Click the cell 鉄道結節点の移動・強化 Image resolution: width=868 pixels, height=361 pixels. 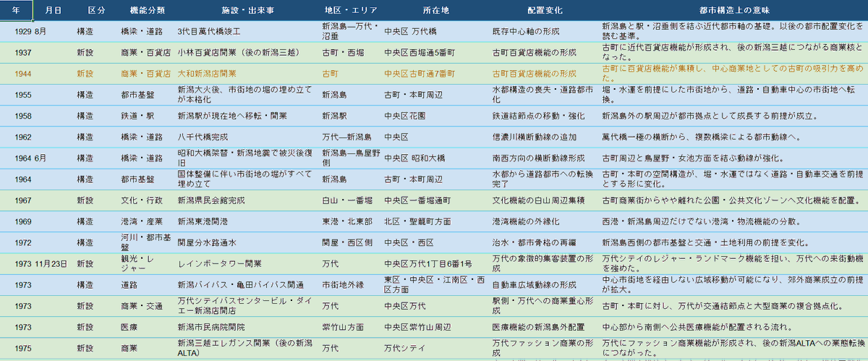click(x=545, y=116)
